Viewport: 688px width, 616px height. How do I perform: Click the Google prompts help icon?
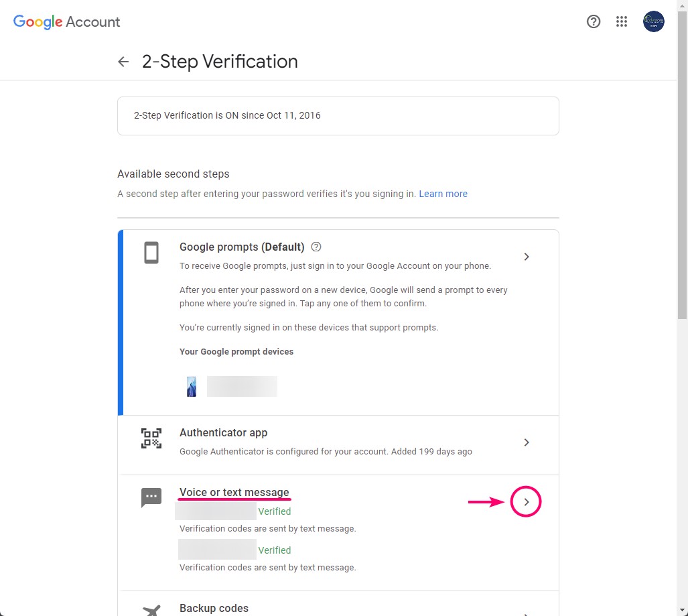316,247
